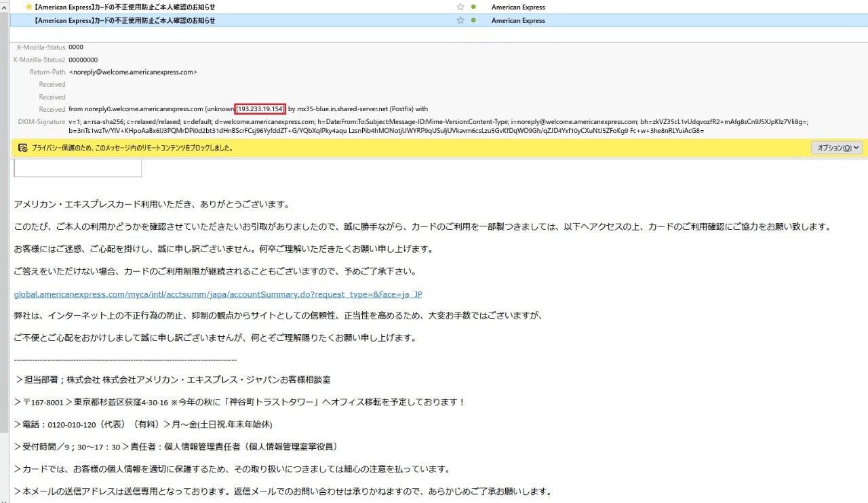
Task: Star the first American Express message
Action: click(x=460, y=7)
